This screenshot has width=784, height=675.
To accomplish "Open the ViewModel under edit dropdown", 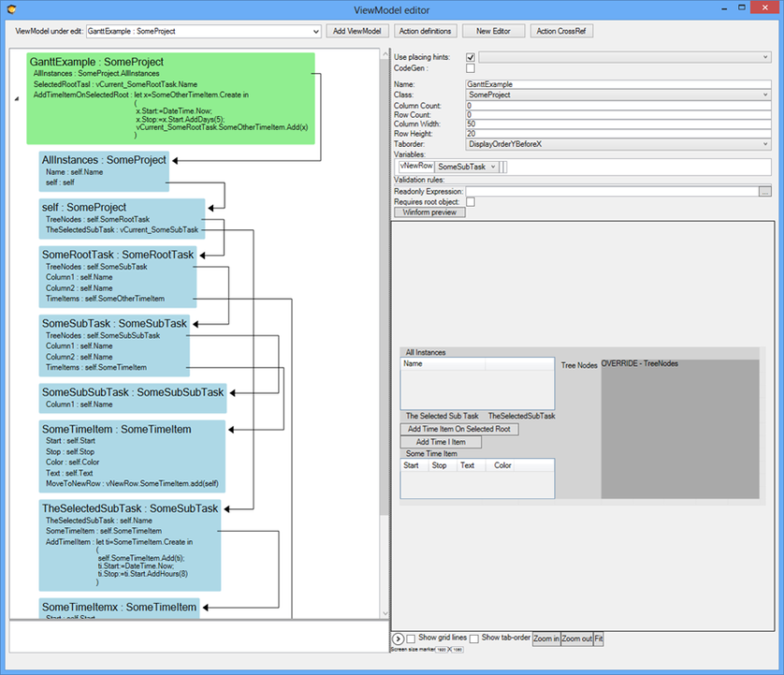I will click(204, 31).
